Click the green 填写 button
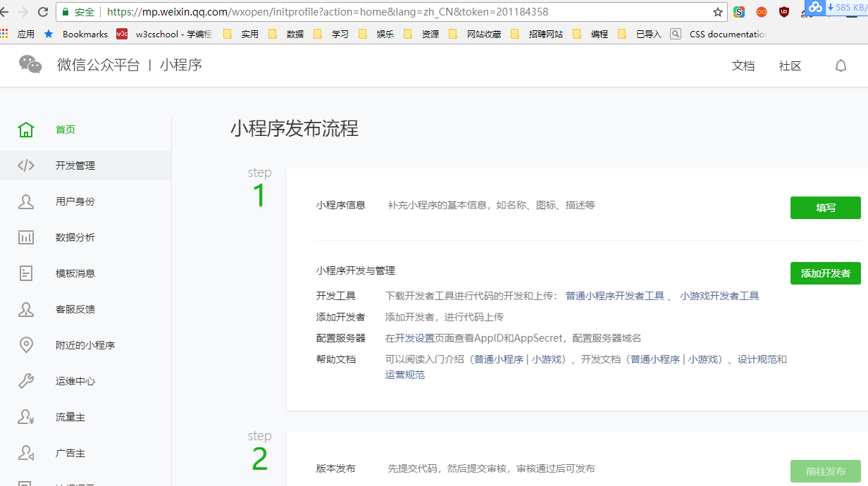This screenshot has width=868, height=486. 826,208
